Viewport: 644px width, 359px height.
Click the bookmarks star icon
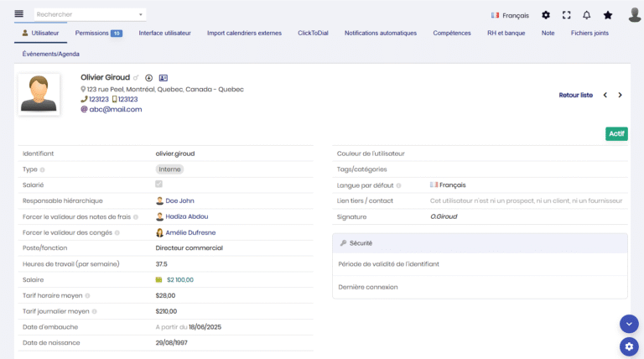click(x=608, y=15)
